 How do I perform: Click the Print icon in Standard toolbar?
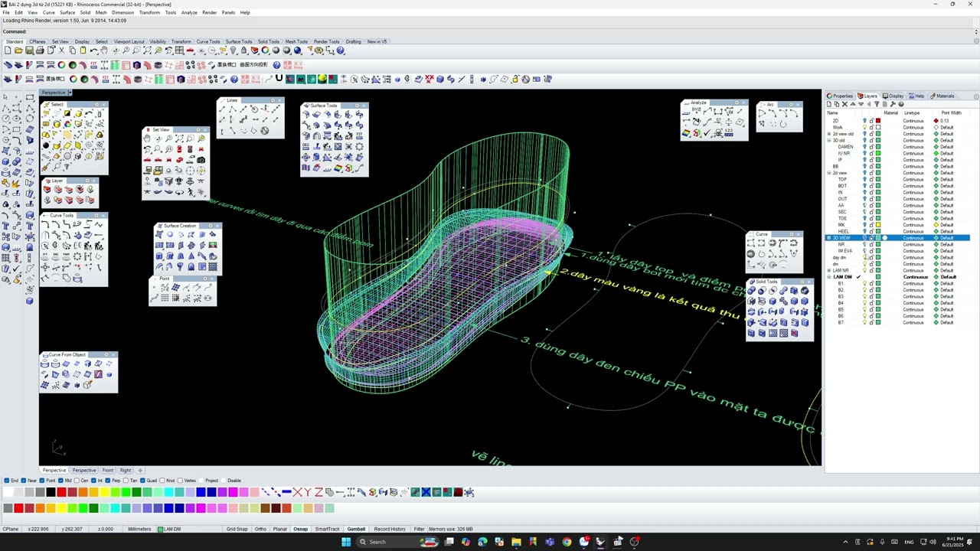[x=40, y=51]
